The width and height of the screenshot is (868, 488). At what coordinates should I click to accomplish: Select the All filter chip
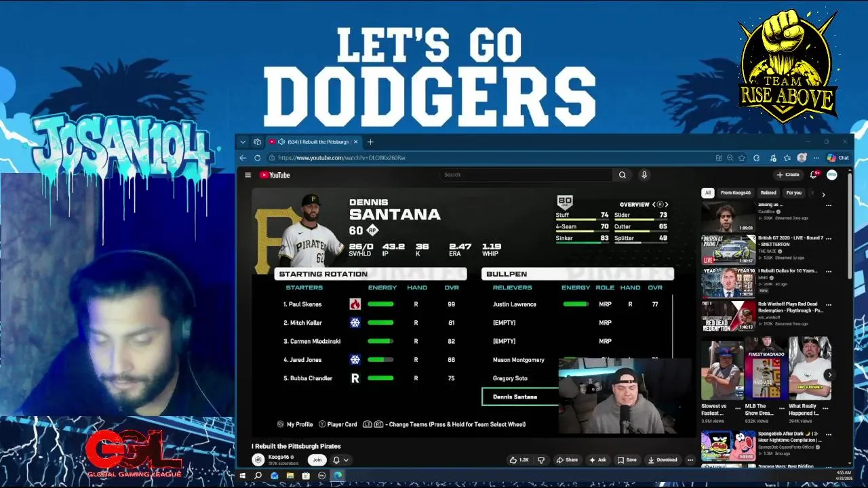point(707,192)
